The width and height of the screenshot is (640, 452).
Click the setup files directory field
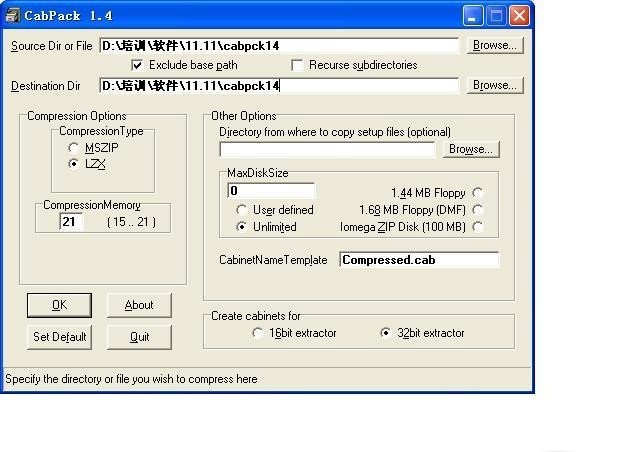(327, 149)
